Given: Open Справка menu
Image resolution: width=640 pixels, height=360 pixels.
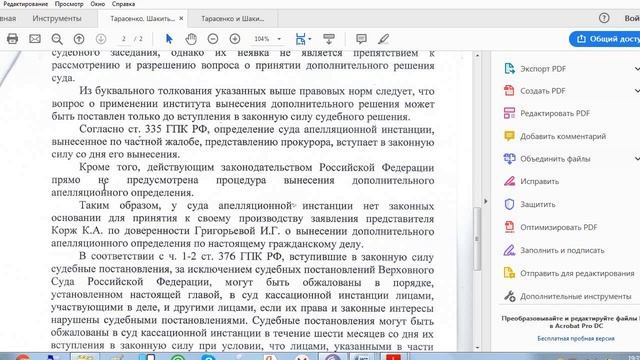Looking at the screenshot, I should (123, 4).
